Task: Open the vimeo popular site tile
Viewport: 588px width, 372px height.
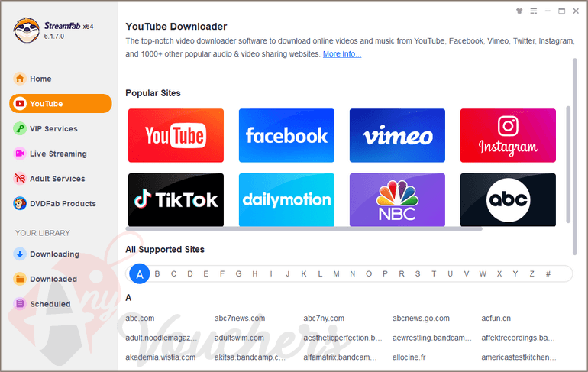Action: click(x=397, y=135)
